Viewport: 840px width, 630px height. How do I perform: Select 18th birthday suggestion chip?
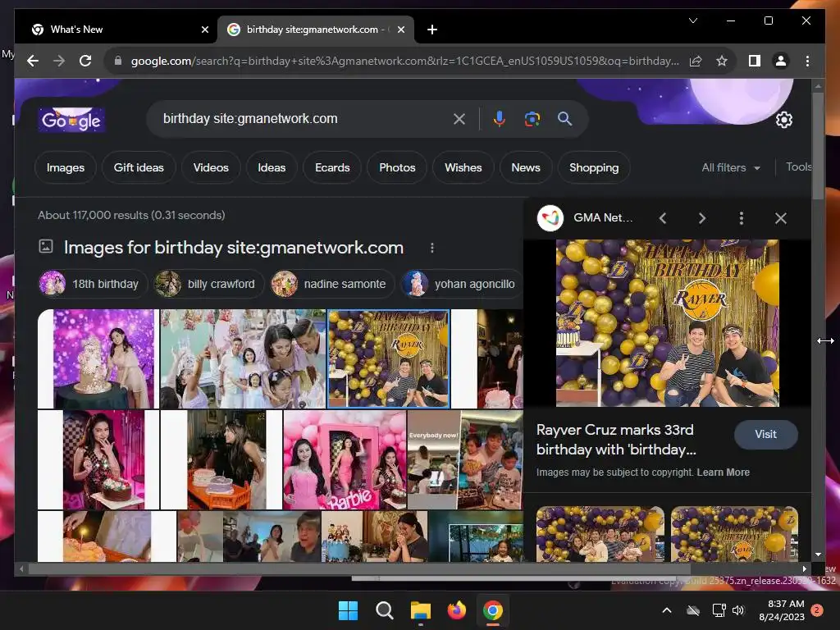[93, 284]
